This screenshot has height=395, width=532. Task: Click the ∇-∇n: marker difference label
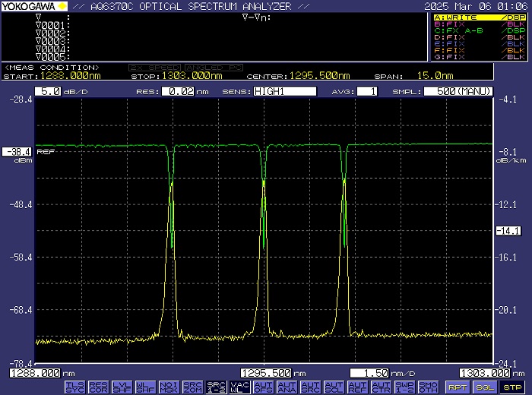pos(257,17)
